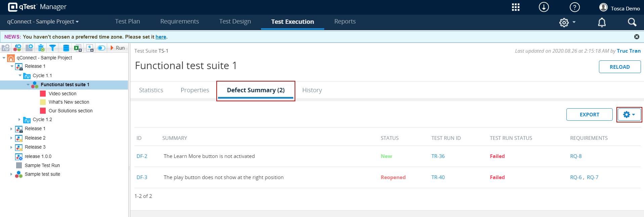The height and width of the screenshot is (217, 644).
Task: Click the add test suite icon
Action: point(17,48)
